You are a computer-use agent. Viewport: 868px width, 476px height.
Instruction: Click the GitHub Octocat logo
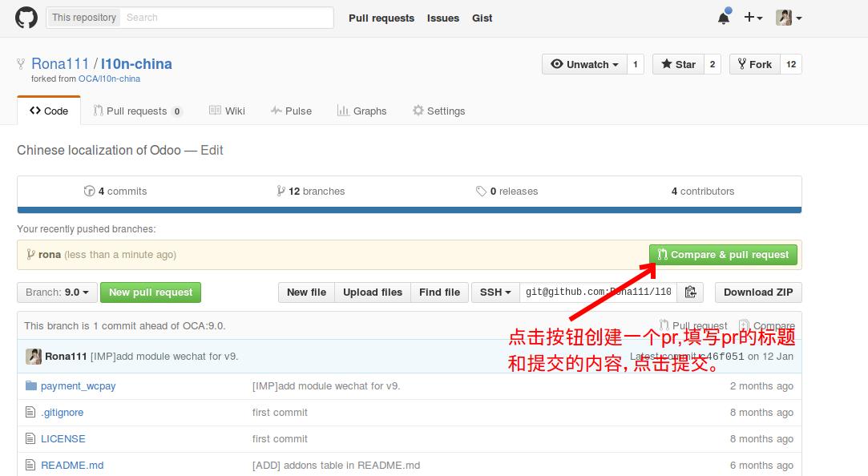(x=26, y=18)
